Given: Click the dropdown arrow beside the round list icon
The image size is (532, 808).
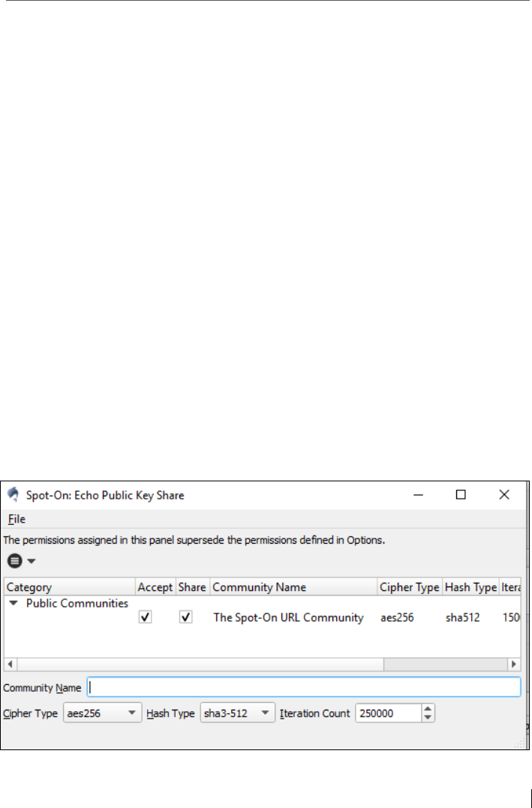Looking at the screenshot, I should point(32,561).
